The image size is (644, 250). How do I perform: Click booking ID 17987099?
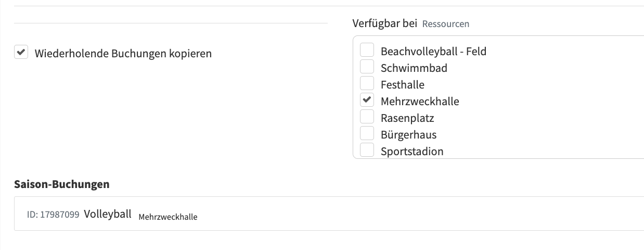pos(53,214)
